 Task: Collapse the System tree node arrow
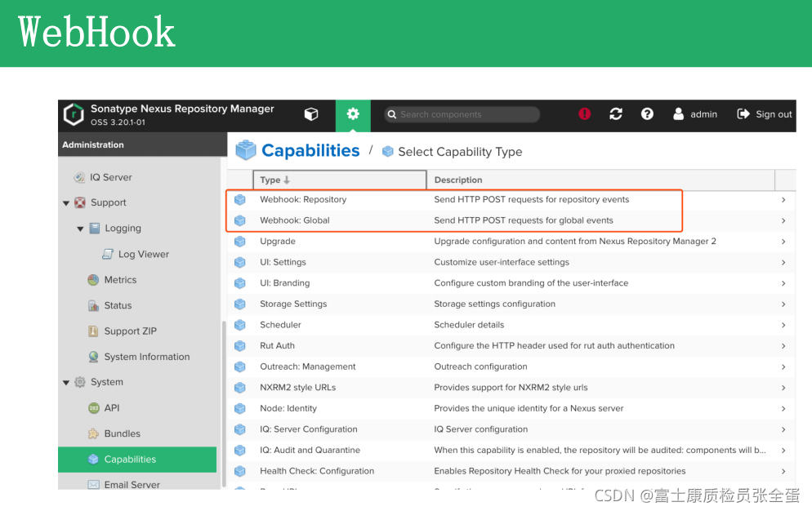click(x=66, y=383)
